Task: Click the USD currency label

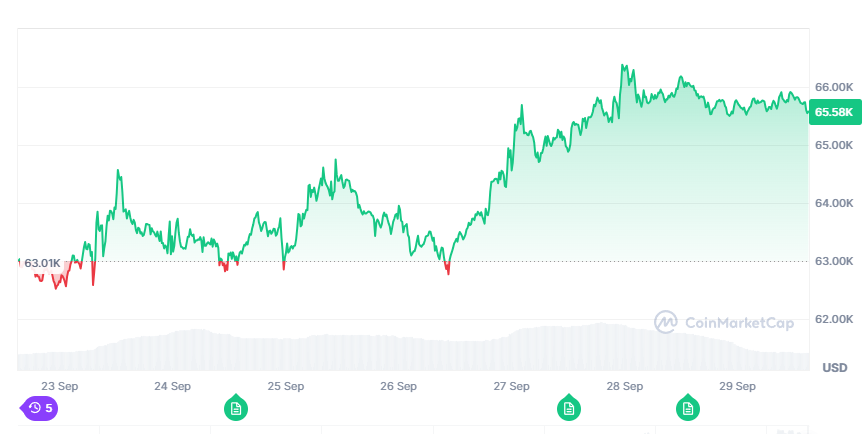Action: tap(834, 368)
